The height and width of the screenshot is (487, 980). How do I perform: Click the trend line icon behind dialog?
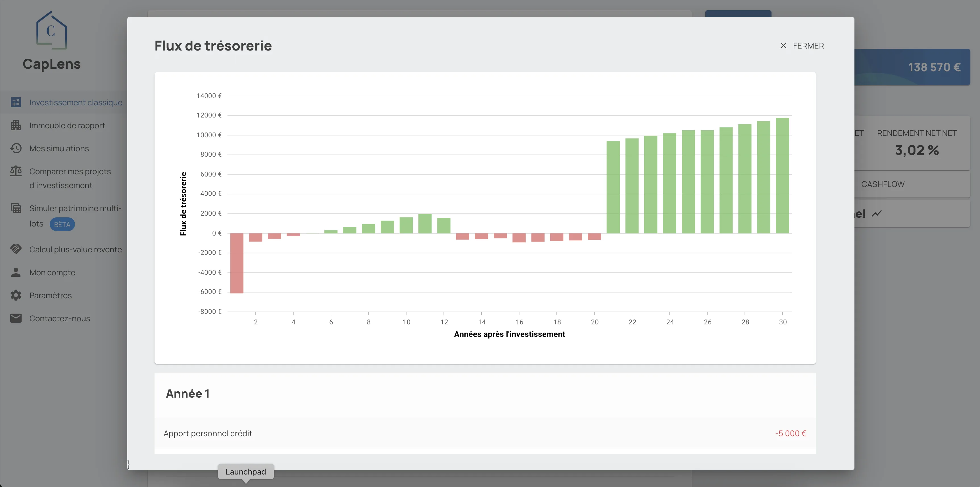click(x=877, y=214)
